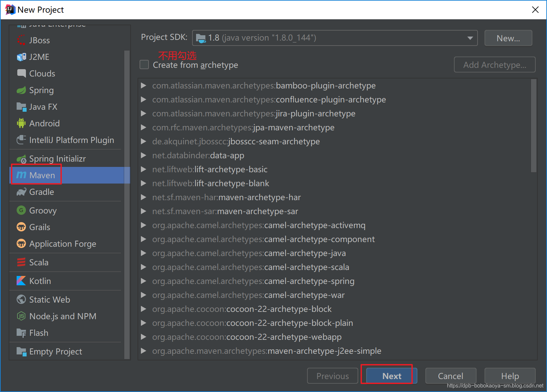The width and height of the screenshot is (547, 392).
Task: Expand jira-plugin-archetype entry
Action: coord(144,113)
